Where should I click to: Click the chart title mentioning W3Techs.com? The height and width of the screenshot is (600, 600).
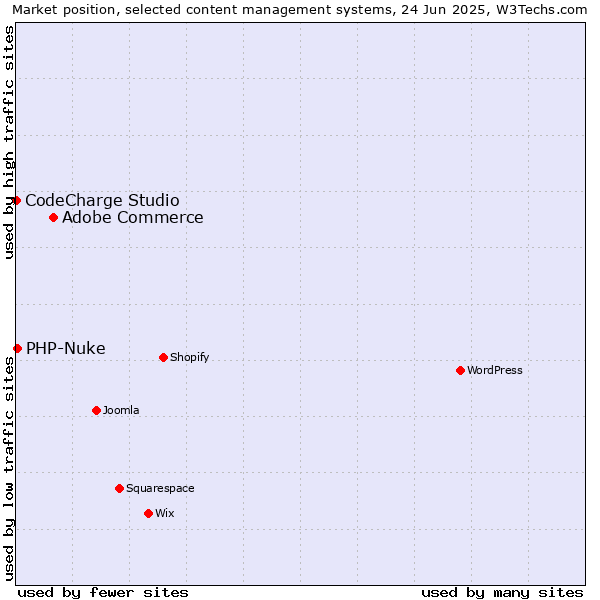coord(300,10)
